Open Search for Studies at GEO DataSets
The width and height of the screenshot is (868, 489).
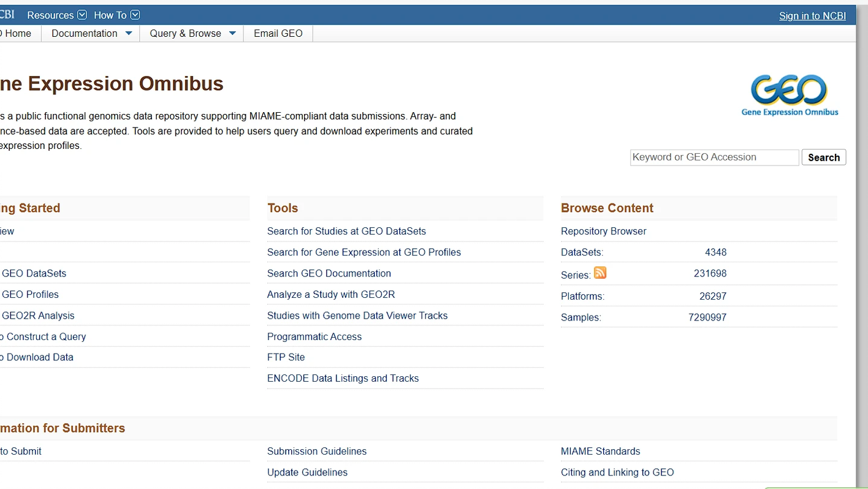pyautogui.click(x=346, y=231)
